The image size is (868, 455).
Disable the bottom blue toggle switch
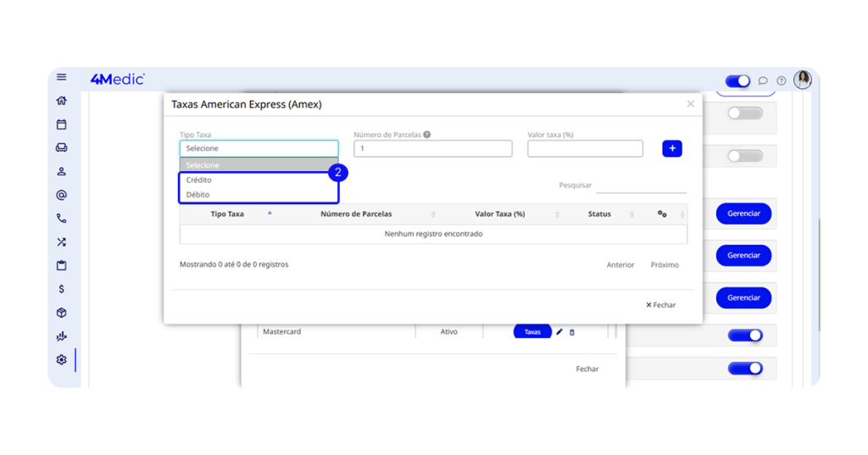pyautogui.click(x=744, y=369)
